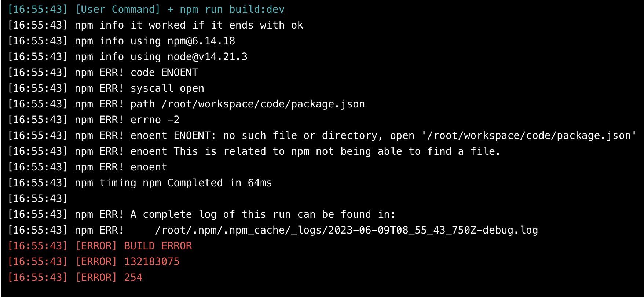Click the 'syscall open' error line
This screenshot has width=644, height=297.
point(106,88)
